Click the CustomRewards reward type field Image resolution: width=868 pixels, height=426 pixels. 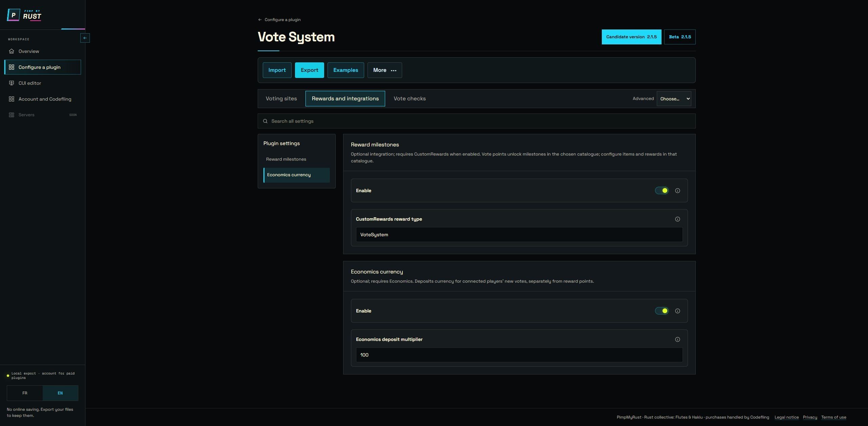519,235
